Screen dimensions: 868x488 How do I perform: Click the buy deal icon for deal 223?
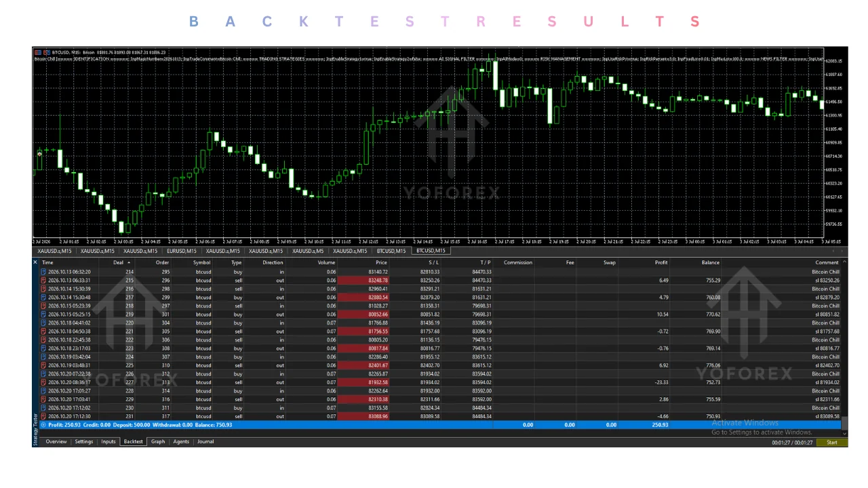point(44,348)
